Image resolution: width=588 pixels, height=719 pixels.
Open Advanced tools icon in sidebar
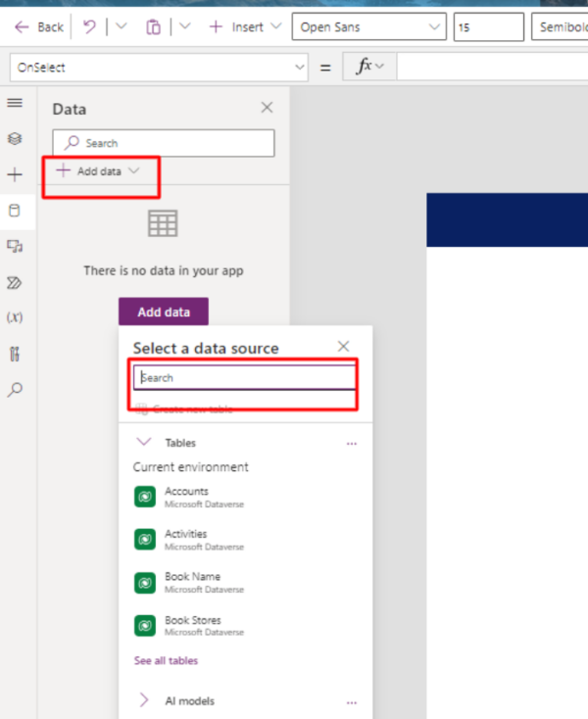(15, 354)
